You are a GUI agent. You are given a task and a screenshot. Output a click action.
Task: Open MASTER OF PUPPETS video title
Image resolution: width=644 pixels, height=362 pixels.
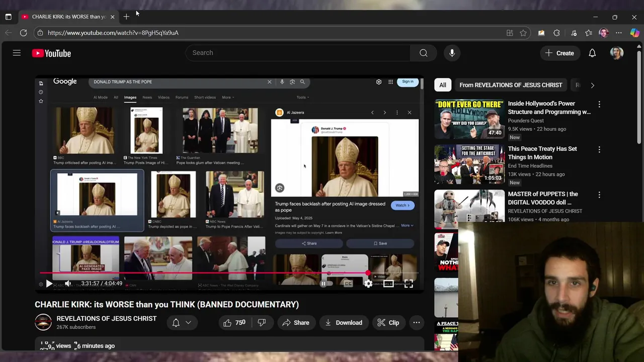(x=543, y=198)
